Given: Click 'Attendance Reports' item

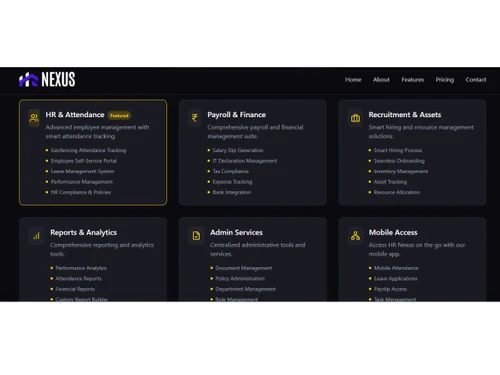Looking at the screenshot, I should pos(78,279).
